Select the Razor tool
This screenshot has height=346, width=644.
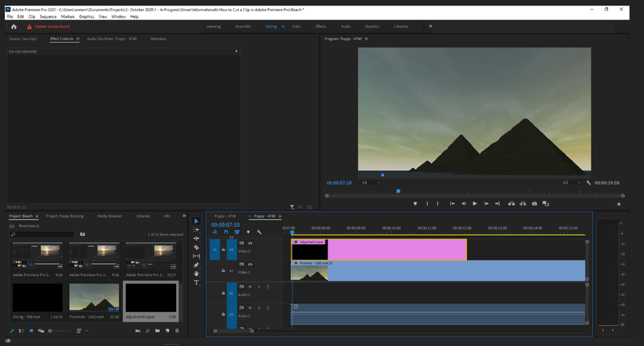[x=197, y=248]
